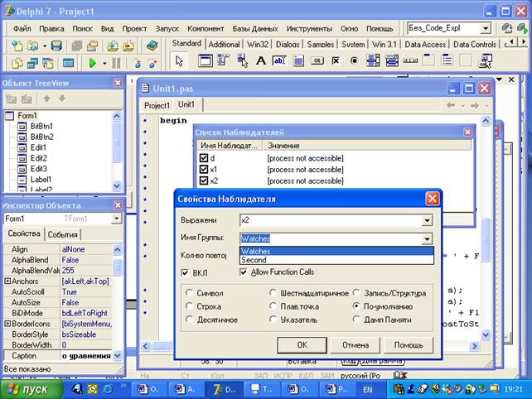Select the Плав.точка radio button
The image size is (532, 399).
(273, 306)
